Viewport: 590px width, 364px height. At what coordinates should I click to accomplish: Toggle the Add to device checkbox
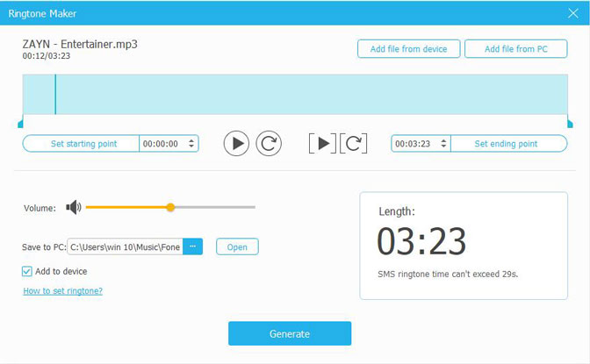[x=26, y=271]
